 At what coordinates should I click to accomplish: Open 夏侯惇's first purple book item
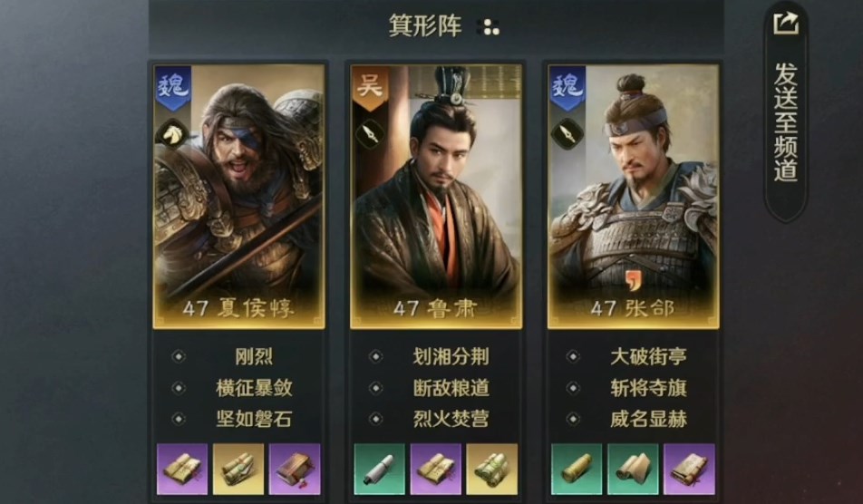click(182, 469)
